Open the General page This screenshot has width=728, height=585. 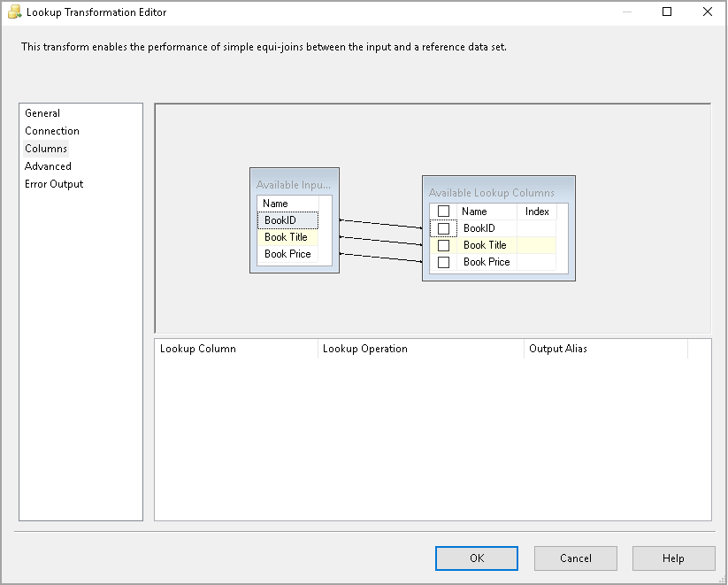[42, 113]
